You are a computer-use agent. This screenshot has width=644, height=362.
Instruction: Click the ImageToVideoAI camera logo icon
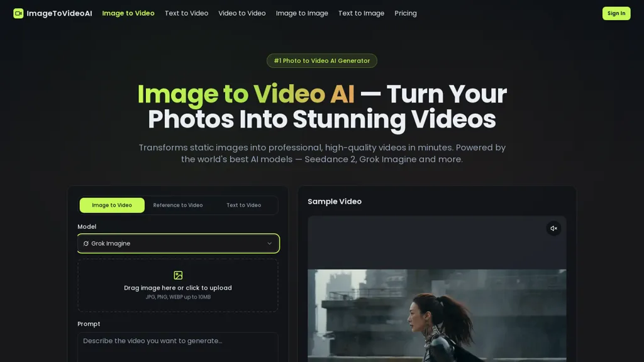tap(18, 13)
